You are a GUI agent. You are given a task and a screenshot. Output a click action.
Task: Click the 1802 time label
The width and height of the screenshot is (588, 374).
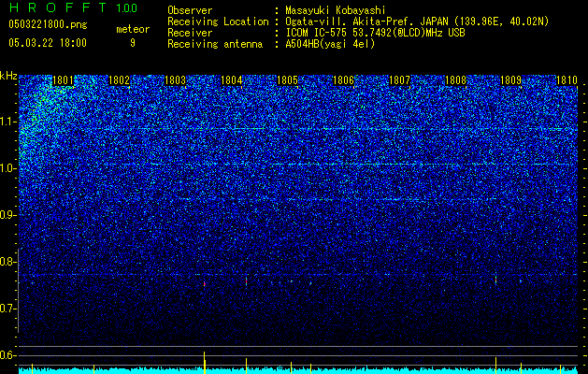pos(119,80)
